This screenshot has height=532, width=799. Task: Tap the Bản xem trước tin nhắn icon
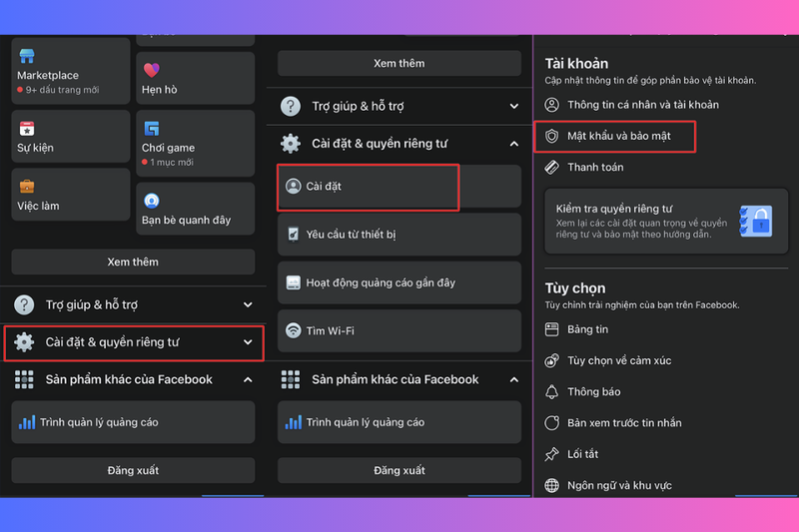pyautogui.click(x=552, y=423)
